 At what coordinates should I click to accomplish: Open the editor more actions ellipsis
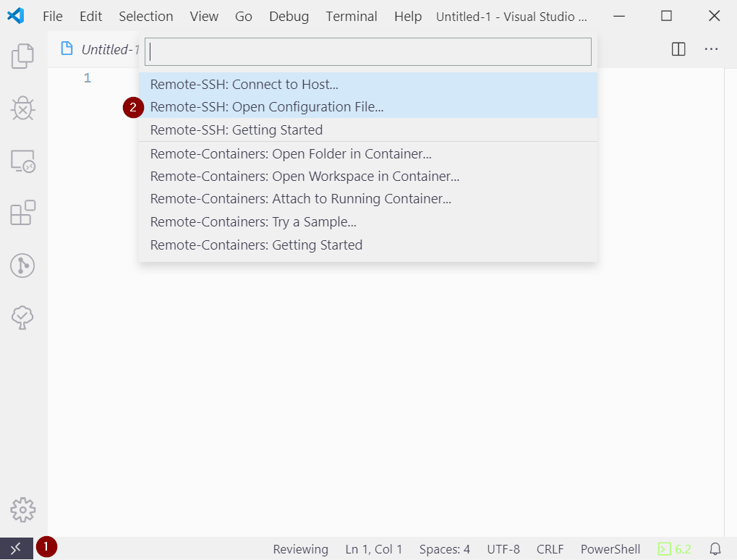pos(711,49)
